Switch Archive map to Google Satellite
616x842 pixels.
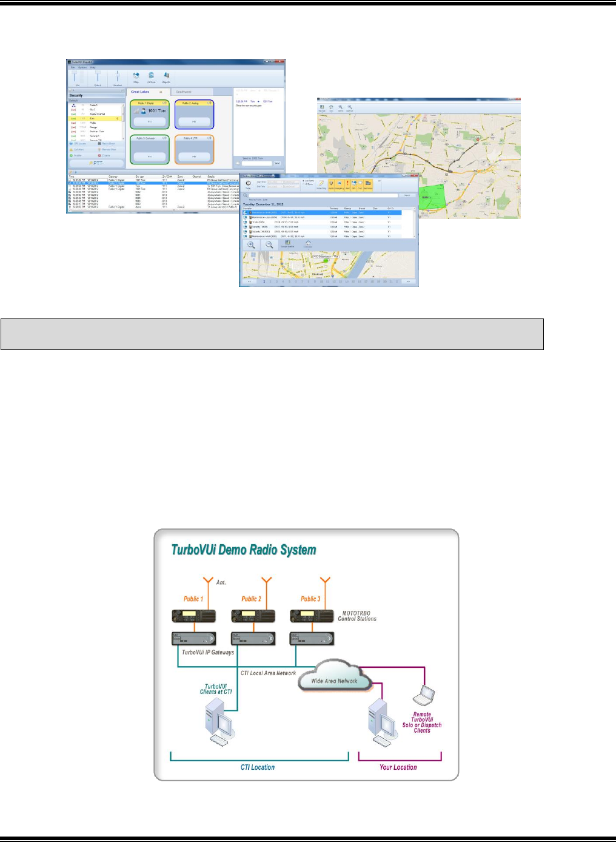coord(287,244)
